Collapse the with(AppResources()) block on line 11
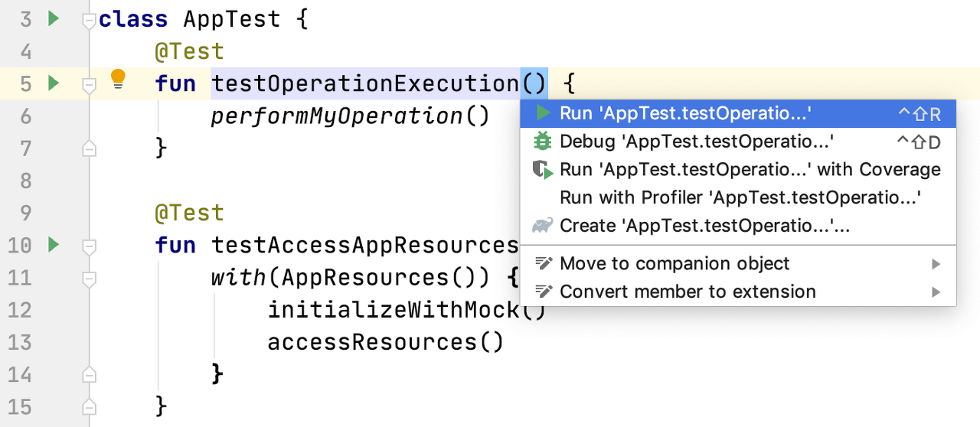 (90, 279)
